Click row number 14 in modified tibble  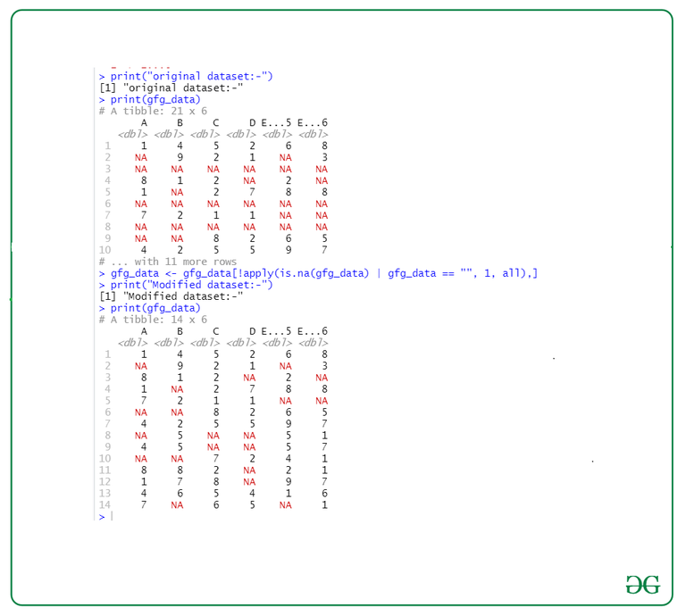point(105,505)
